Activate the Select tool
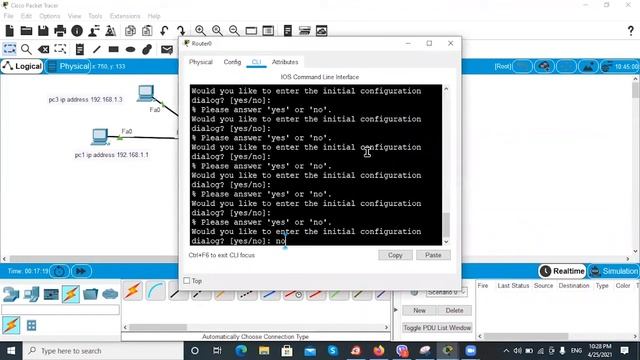 coord(9,49)
